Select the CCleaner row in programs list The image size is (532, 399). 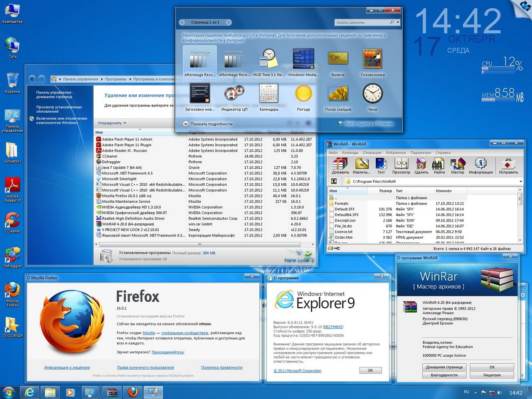[x=204, y=156]
